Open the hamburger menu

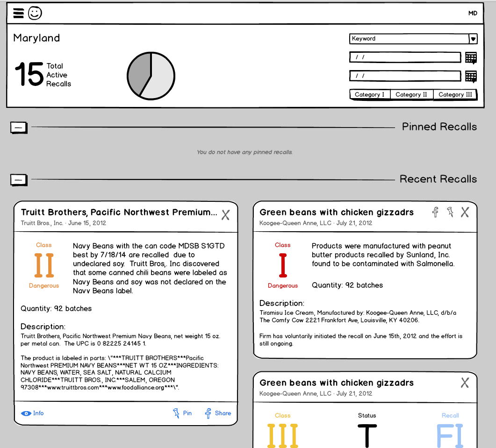[18, 13]
